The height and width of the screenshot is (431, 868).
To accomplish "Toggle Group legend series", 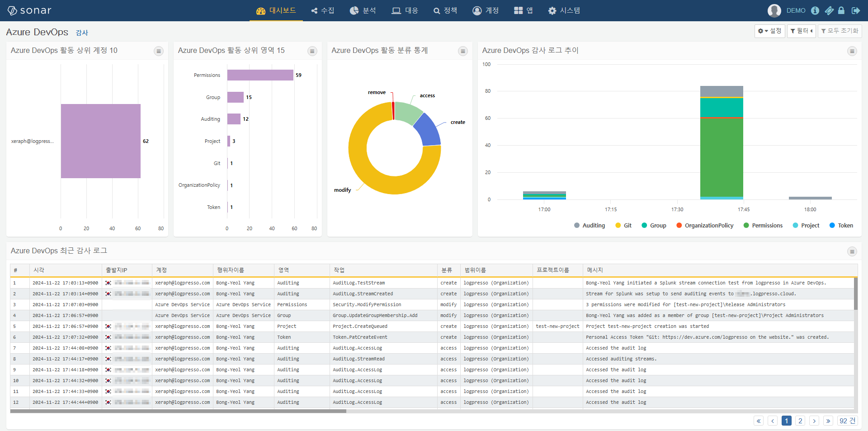I will [x=654, y=225].
